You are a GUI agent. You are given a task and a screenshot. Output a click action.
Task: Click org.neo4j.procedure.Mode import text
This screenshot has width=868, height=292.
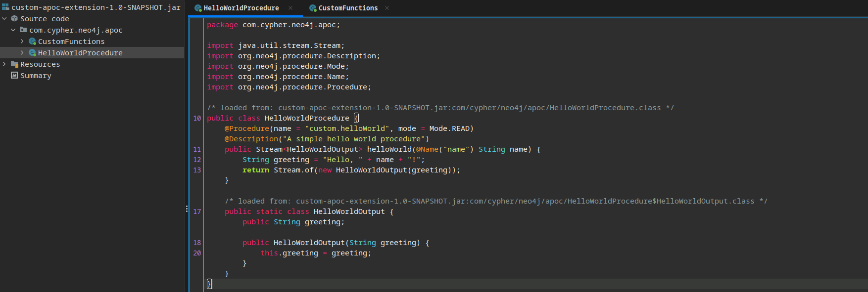[293, 66]
